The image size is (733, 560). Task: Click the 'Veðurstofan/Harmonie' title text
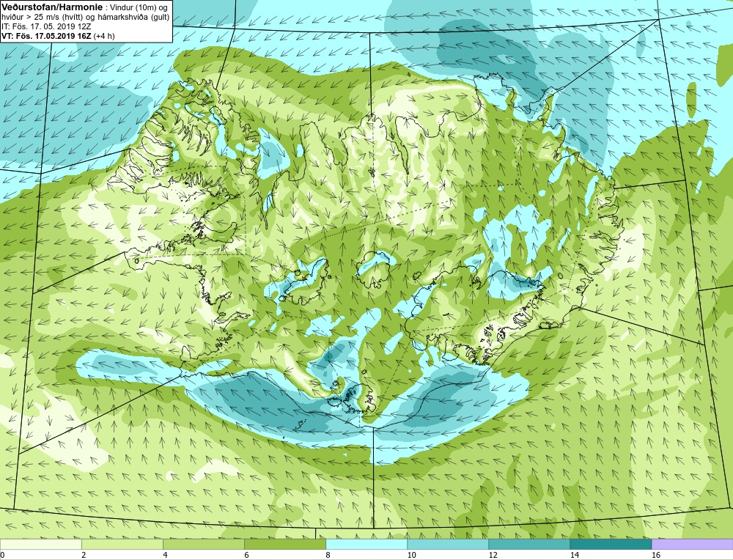(51, 7)
